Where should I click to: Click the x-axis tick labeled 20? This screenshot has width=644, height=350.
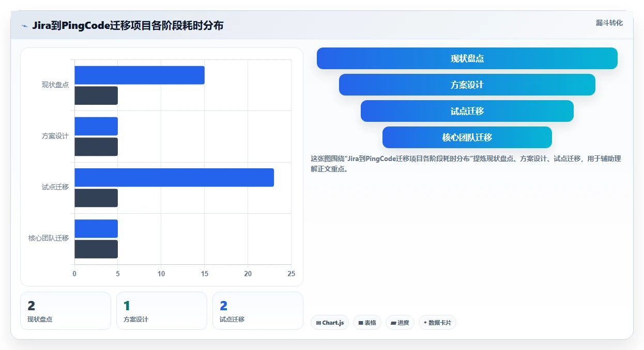point(248,274)
